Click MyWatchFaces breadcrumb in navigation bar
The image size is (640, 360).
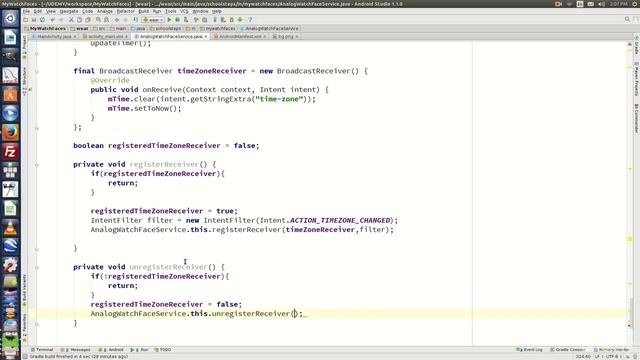click(x=45, y=29)
